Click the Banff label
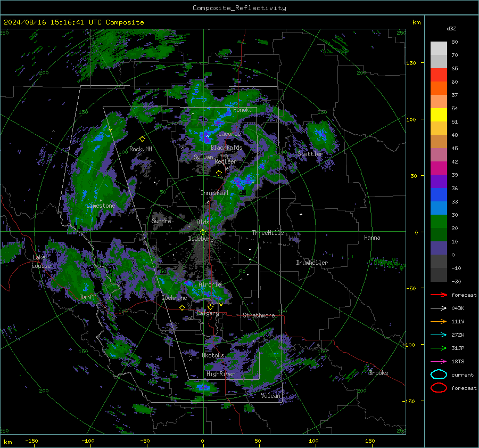The width and height of the screenshot is (479, 448). pos(88,297)
